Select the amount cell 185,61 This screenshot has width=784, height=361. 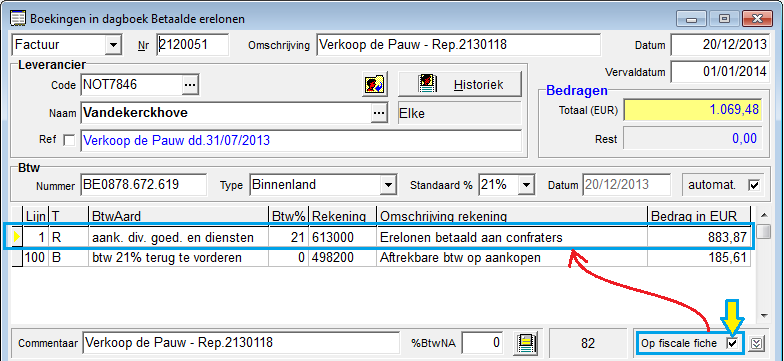[699, 258]
